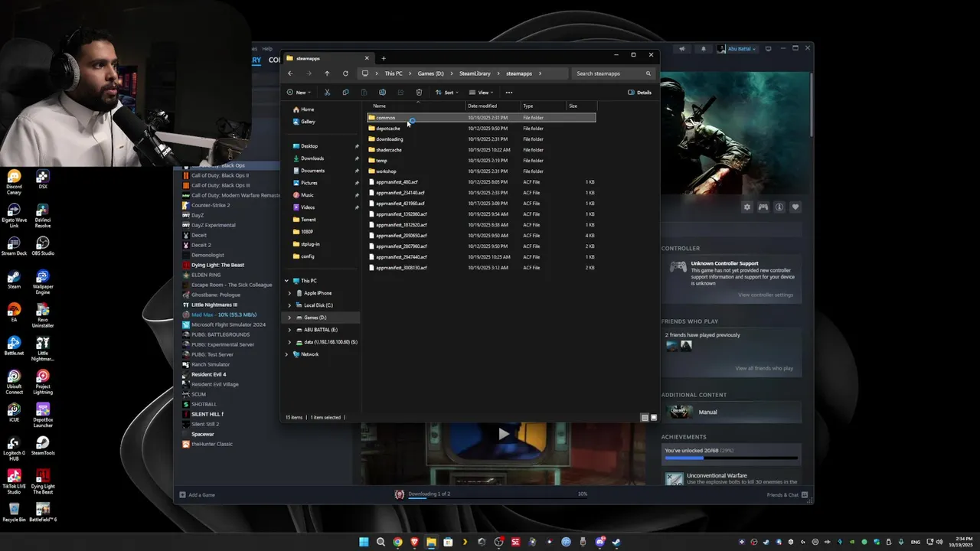Open the See more ellipsis menu in Explorer

point(508,93)
